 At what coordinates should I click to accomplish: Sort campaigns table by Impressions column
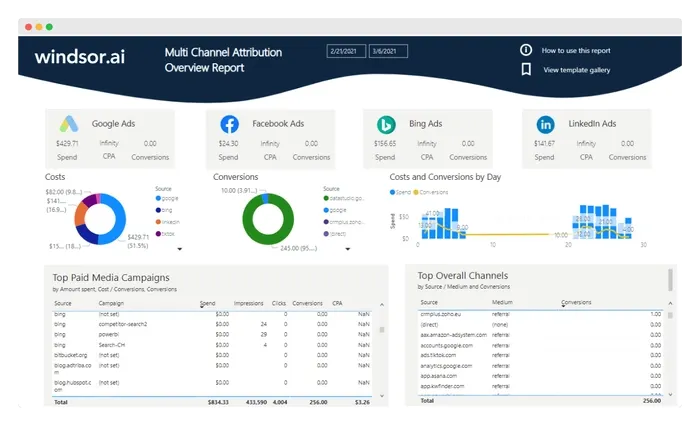click(249, 303)
